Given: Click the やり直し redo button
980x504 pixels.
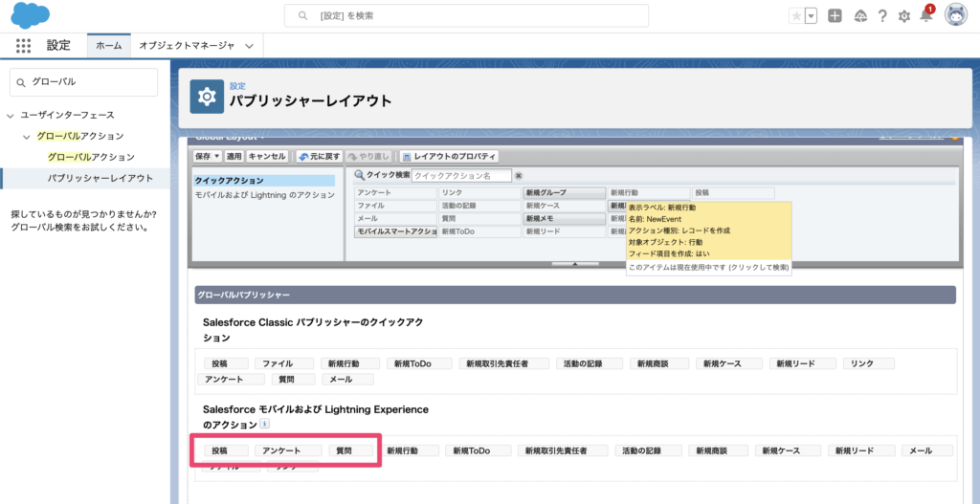Looking at the screenshot, I should [x=368, y=156].
